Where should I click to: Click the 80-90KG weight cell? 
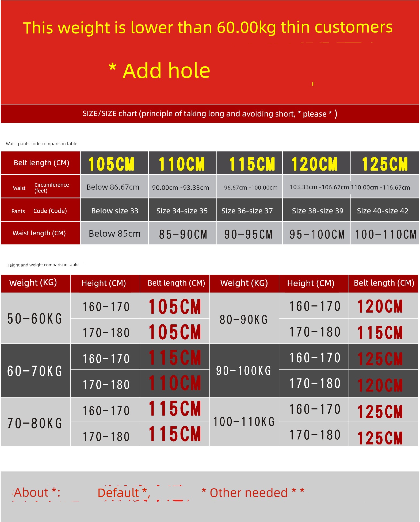[243, 319]
